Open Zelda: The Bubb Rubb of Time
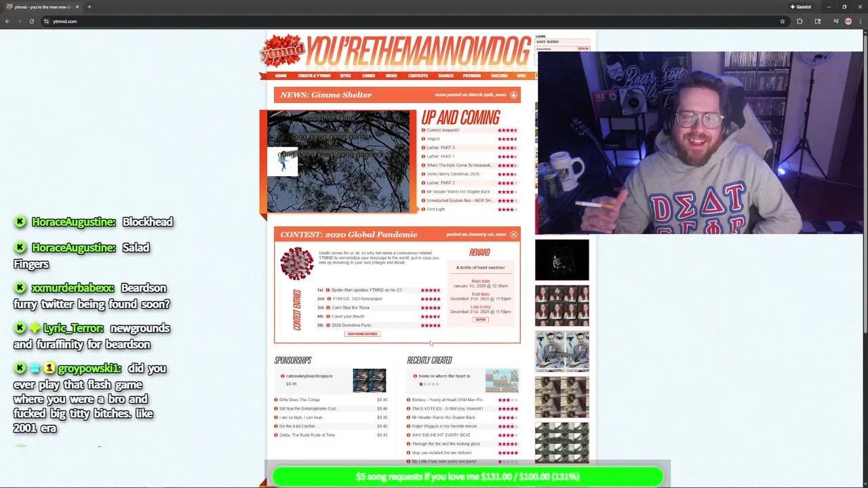This screenshot has height=488, width=868. coord(307,435)
